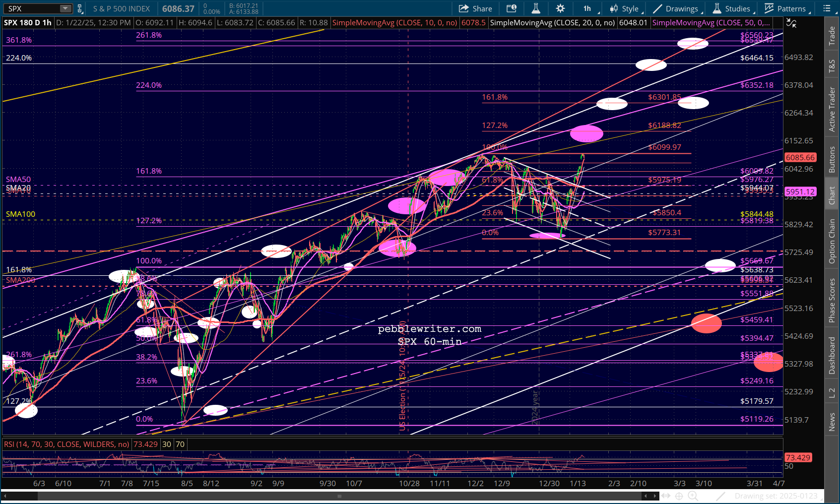Click the SimpleMovingAvg 50 study label
The image size is (840, 504).
[711, 23]
